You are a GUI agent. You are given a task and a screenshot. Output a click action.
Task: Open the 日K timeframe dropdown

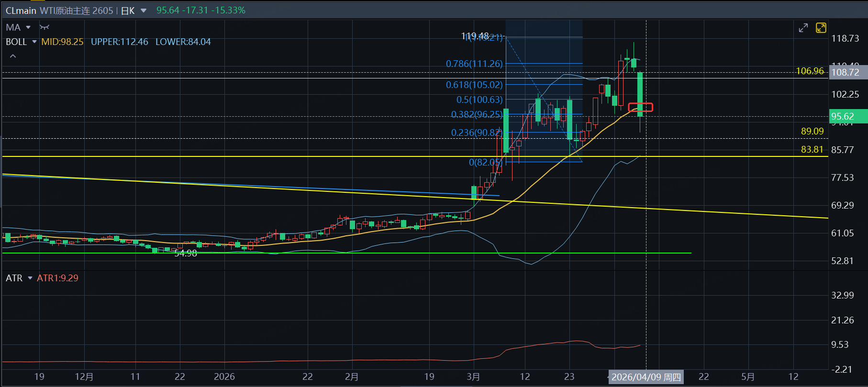(143, 11)
